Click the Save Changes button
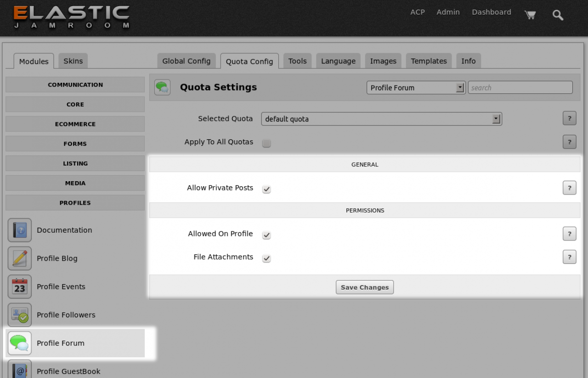This screenshot has width=588, height=378. tap(365, 287)
